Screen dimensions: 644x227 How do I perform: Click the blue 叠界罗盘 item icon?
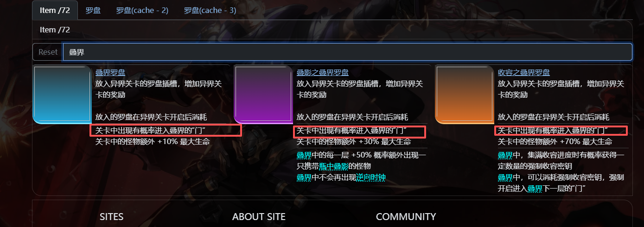(x=62, y=95)
